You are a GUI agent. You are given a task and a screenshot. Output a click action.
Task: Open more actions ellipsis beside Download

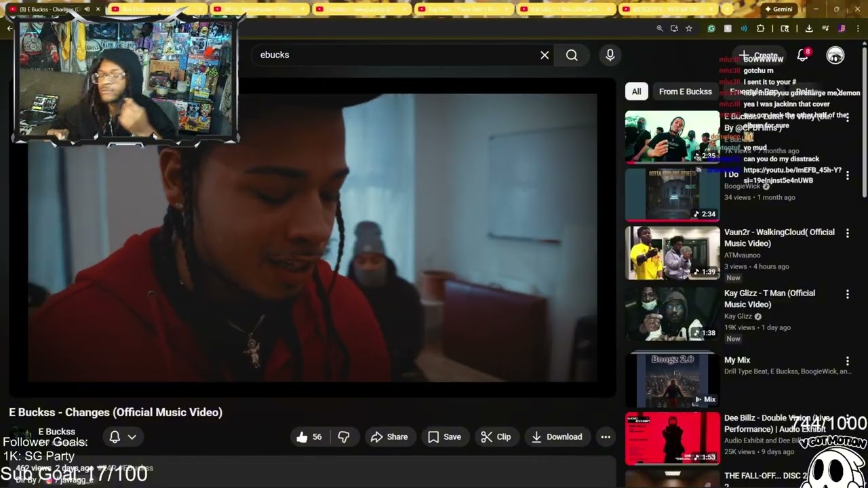(606, 437)
